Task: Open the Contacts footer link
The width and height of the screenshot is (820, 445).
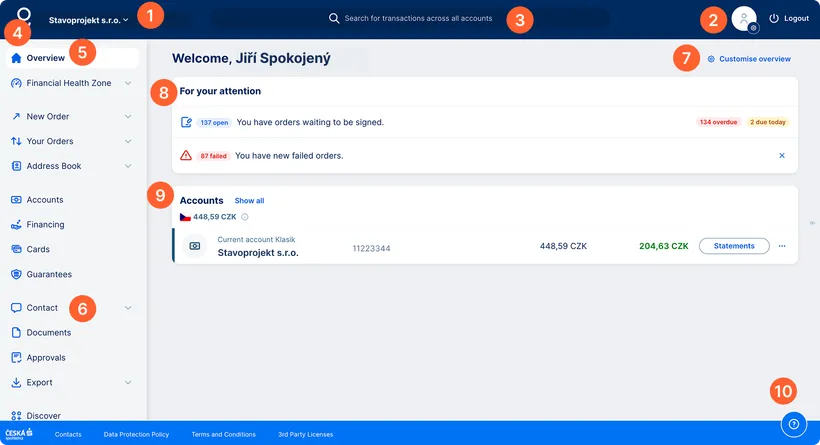Action: tap(68, 435)
